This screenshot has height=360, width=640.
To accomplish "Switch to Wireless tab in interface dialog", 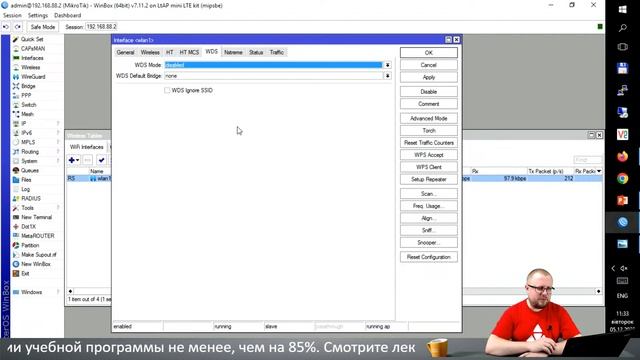I will coord(150,52).
